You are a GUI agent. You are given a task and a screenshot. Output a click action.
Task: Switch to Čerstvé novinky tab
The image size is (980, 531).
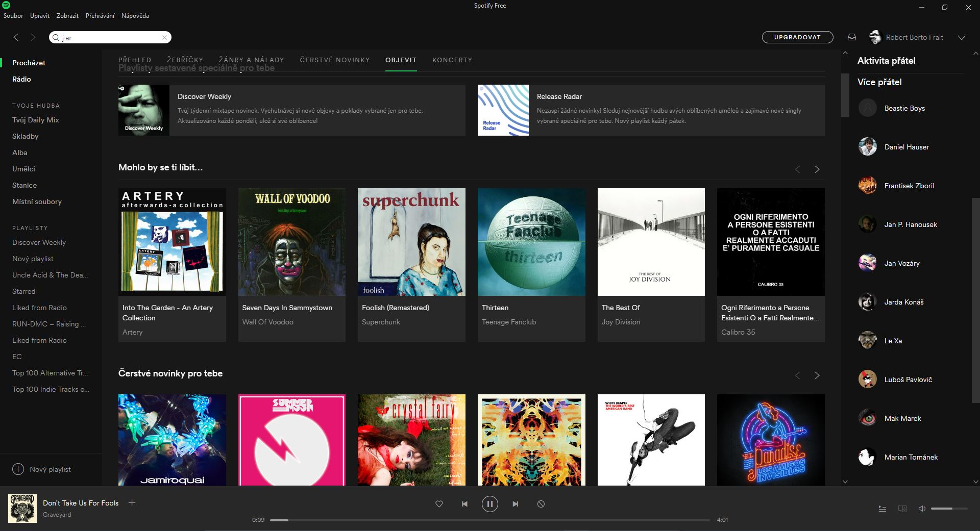click(x=335, y=60)
